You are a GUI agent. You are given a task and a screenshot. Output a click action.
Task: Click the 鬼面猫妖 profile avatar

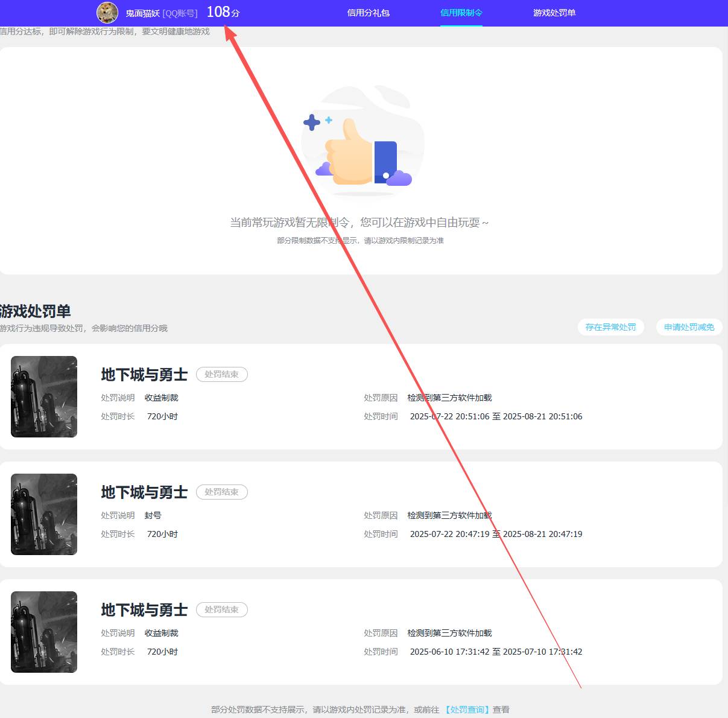click(x=107, y=13)
